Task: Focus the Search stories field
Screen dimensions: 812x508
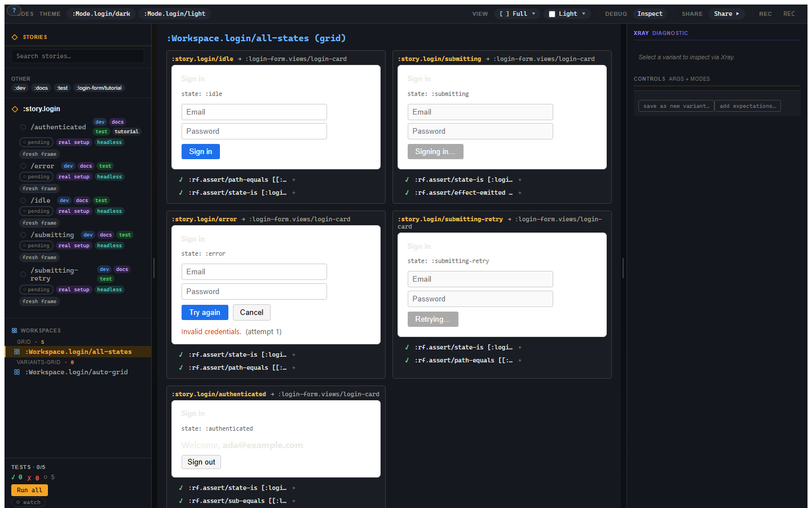Action: coord(78,56)
